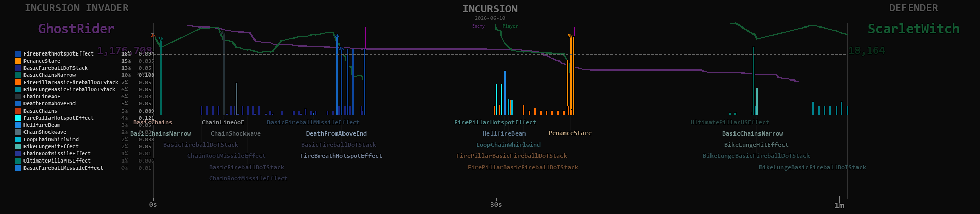
Task: Click the INCURSION title header
Action: pyautogui.click(x=489, y=9)
